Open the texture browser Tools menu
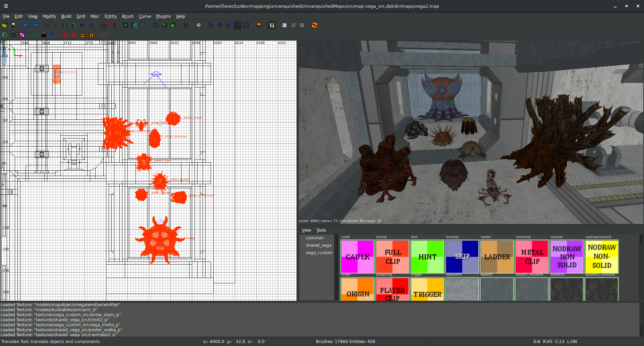644x346 pixels. 321,230
